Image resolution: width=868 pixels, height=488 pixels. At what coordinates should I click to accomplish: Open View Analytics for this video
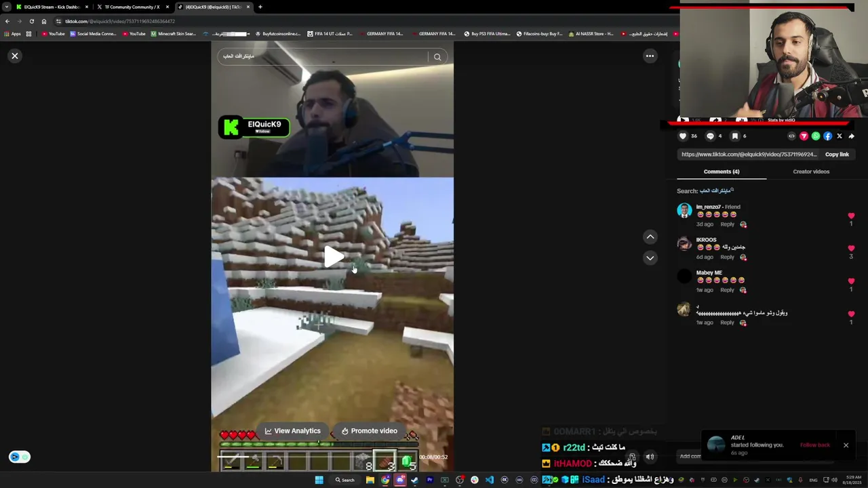(293, 431)
